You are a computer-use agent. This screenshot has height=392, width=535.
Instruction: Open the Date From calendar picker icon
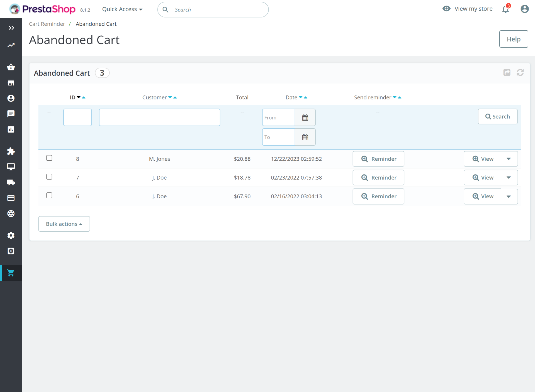click(305, 117)
